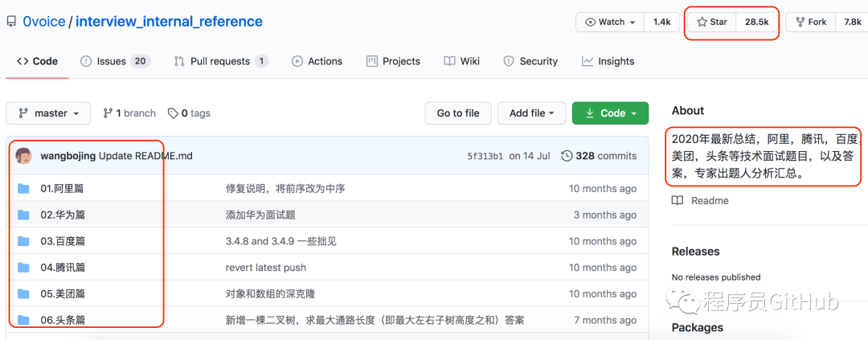Click the About heading
The width and height of the screenshot is (868, 340).
(x=688, y=111)
